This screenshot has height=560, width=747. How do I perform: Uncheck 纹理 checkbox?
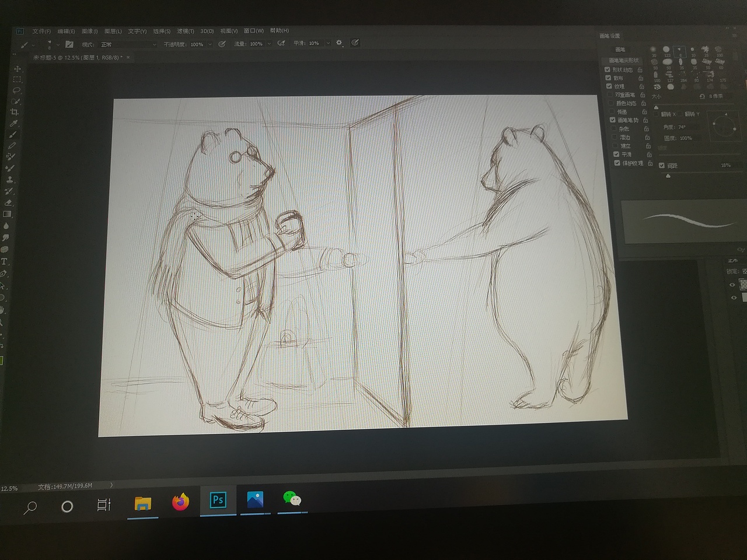pyautogui.click(x=609, y=86)
